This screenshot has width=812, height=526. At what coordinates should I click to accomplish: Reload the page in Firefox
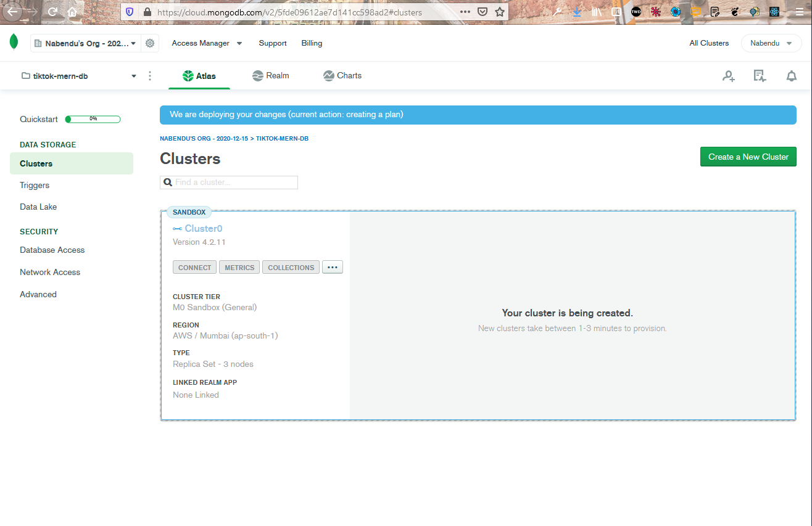point(53,12)
